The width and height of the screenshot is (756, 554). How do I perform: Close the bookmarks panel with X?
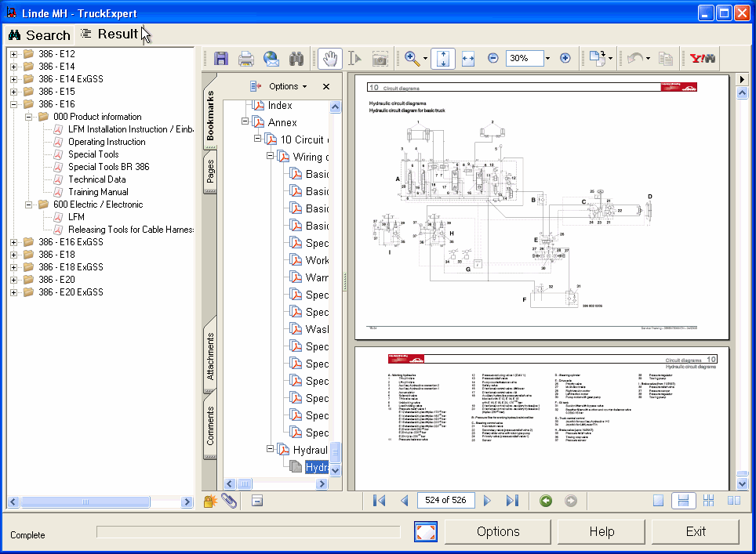click(326, 86)
